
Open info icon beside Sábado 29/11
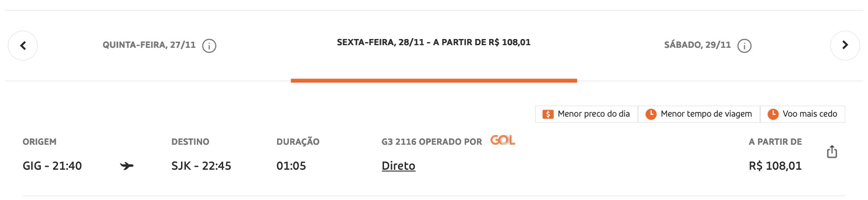(744, 46)
